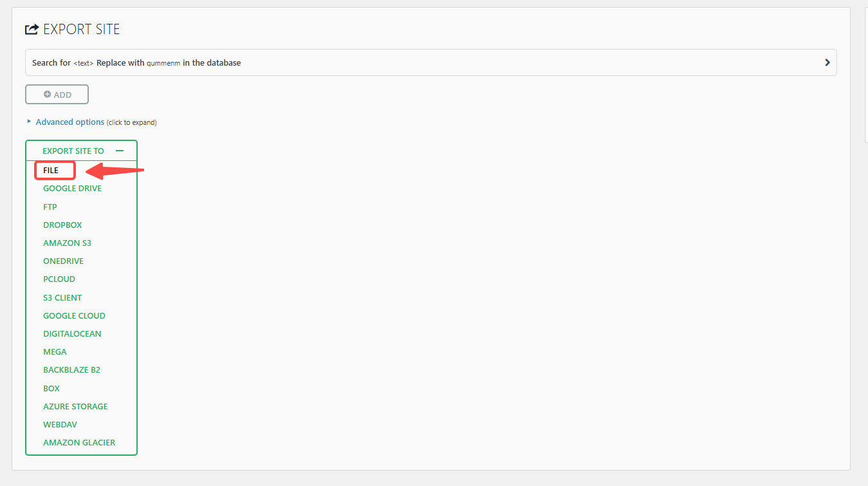The width and height of the screenshot is (868, 486).
Task: Select FTP export option
Action: click(50, 207)
